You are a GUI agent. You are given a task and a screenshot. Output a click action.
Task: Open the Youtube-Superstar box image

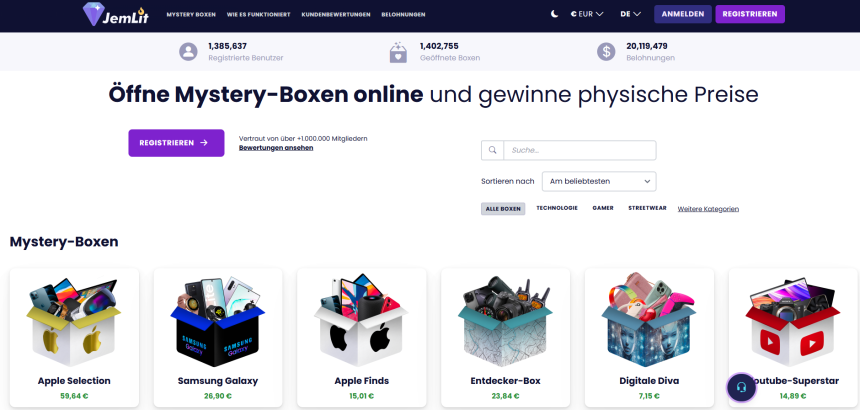tap(793, 321)
